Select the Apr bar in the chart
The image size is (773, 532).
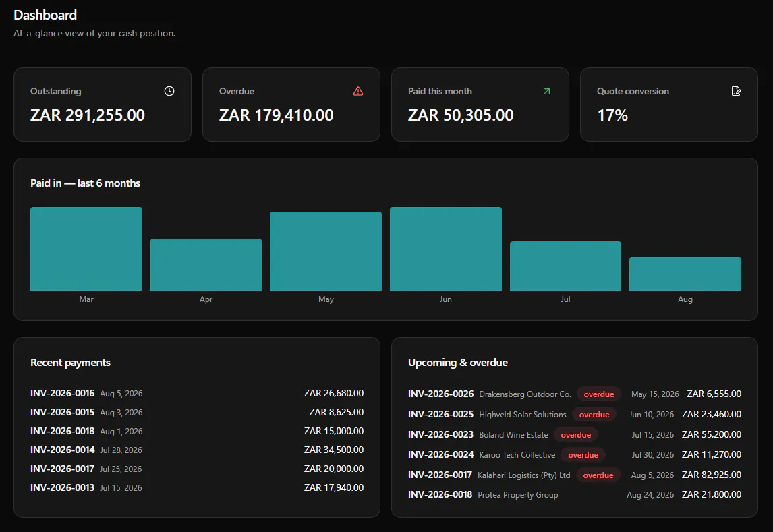click(x=206, y=264)
